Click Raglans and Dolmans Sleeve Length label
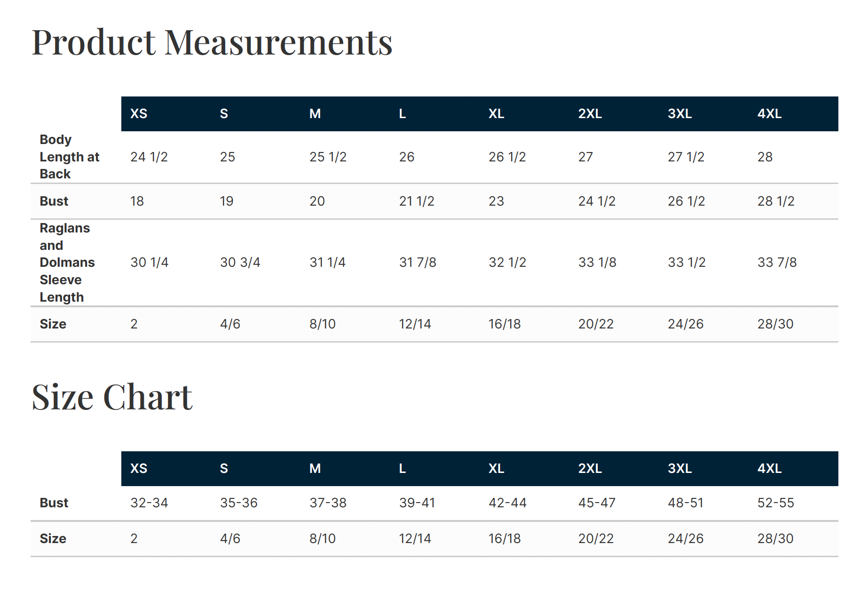The height and width of the screenshot is (608, 868). [67, 263]
